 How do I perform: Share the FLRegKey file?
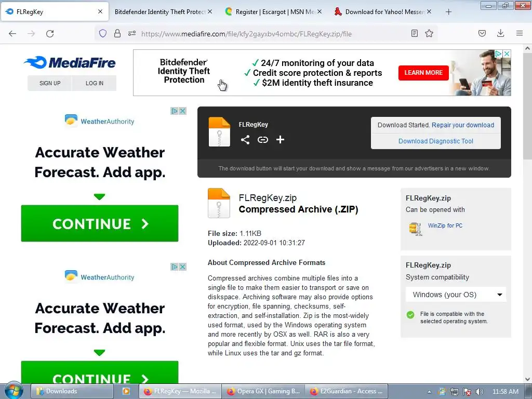(245, 140)
